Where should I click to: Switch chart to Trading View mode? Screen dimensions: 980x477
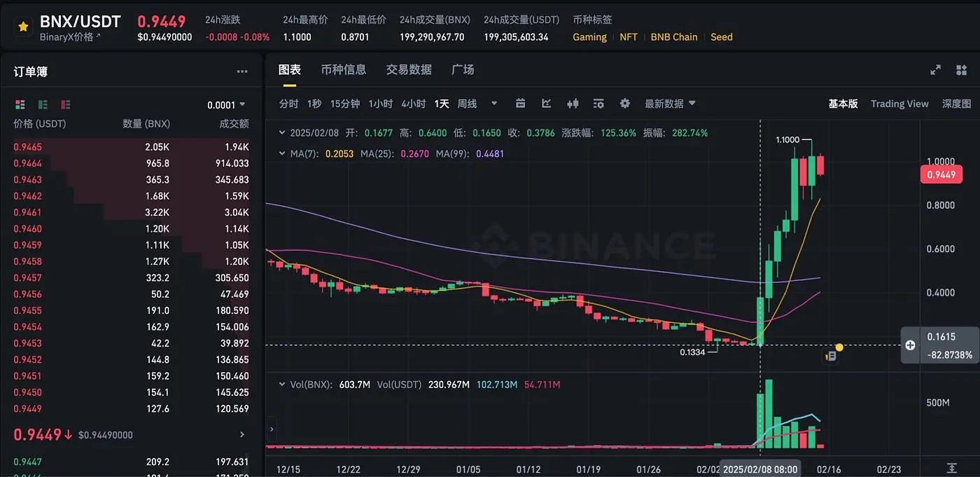[x=899, y=104]
